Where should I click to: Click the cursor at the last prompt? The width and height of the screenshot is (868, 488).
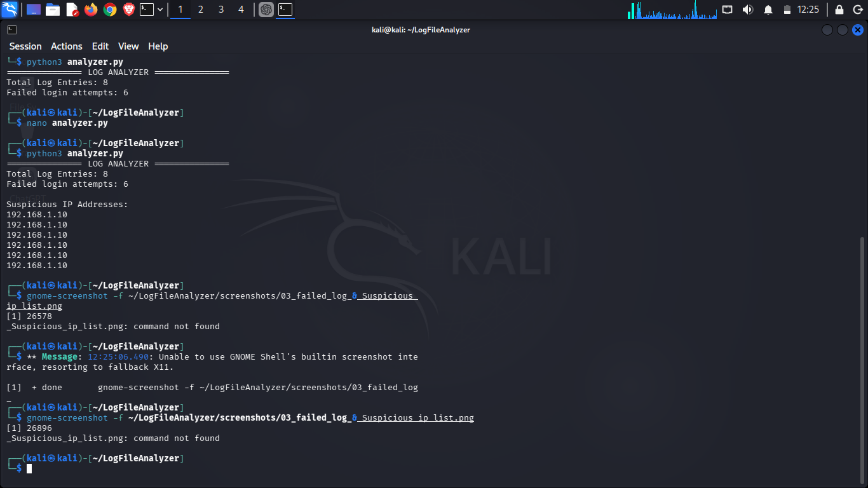[29, 468]
